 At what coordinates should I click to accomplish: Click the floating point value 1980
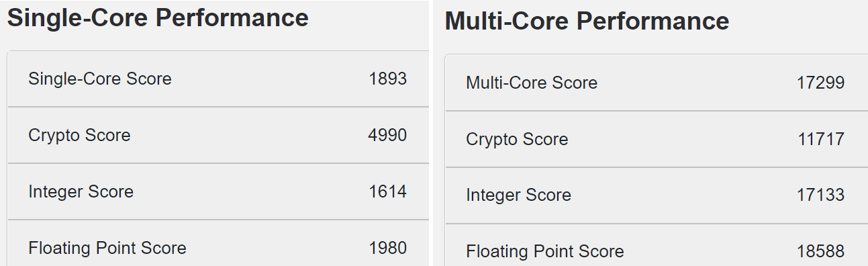click(388, 248)
